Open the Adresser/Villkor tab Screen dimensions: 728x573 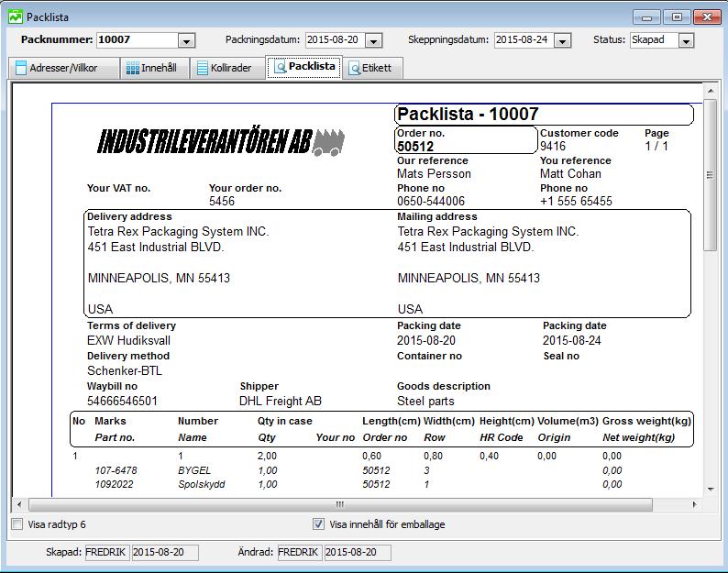(63, 68)
